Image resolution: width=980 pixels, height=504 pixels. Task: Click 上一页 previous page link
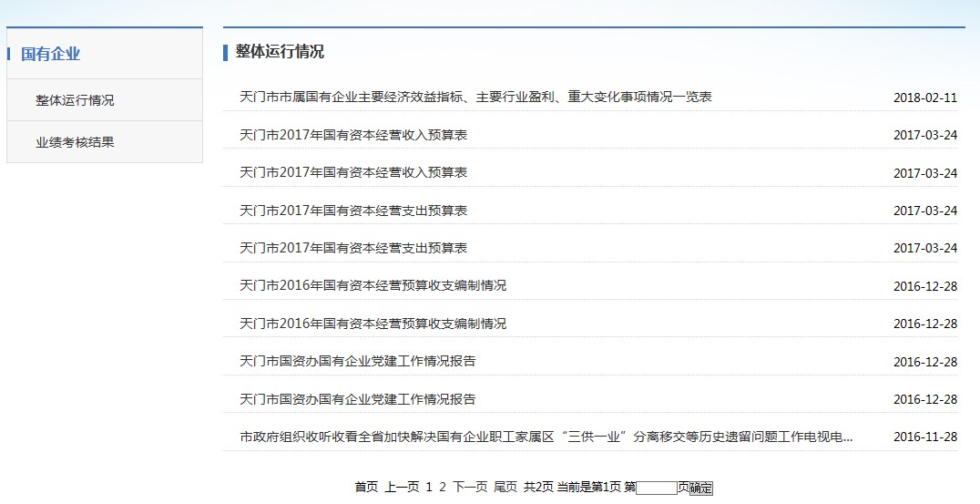(x=402, y=488)
